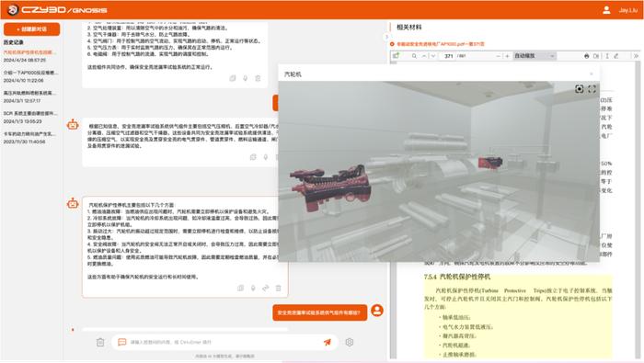Image resolution: width=644 pixels, height=363 pixels.
Task: Toggle the PDF sidebar button in toolbar
Action: 396,56
